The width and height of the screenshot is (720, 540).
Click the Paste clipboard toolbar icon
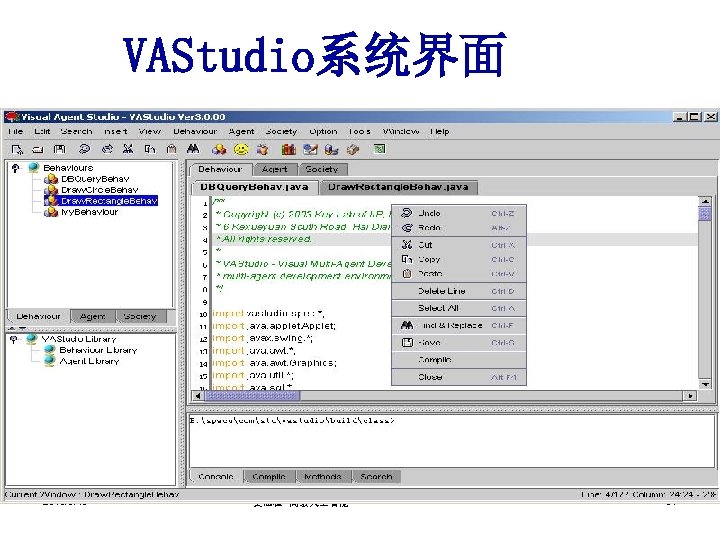pos(172,149)
